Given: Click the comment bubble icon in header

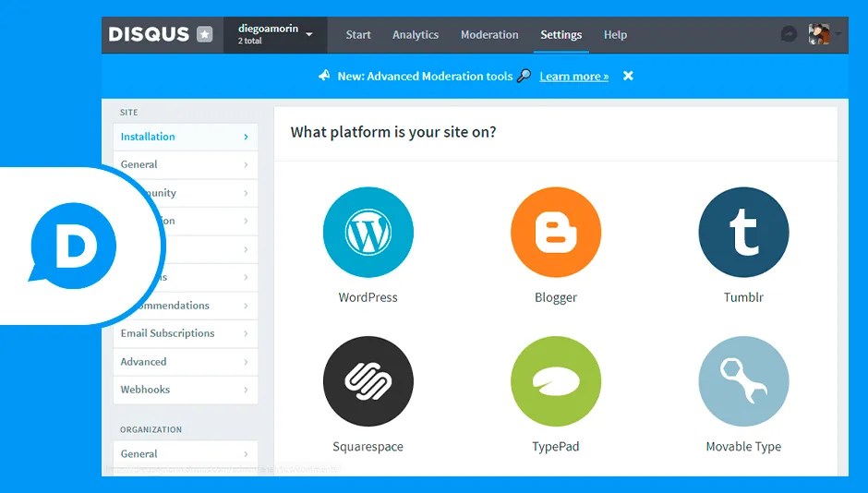Looking at the screenshot, I should tap(789, 34).
